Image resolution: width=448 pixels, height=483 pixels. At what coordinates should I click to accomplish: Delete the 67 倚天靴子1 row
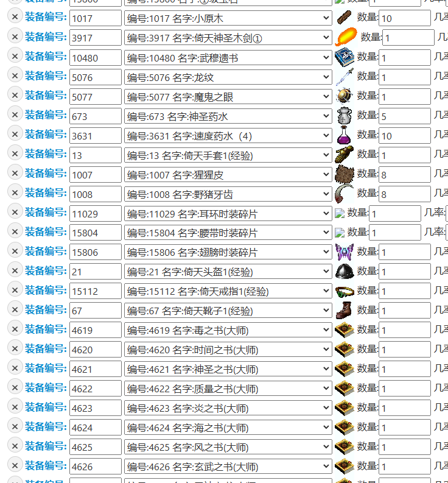tap(15, 309)
